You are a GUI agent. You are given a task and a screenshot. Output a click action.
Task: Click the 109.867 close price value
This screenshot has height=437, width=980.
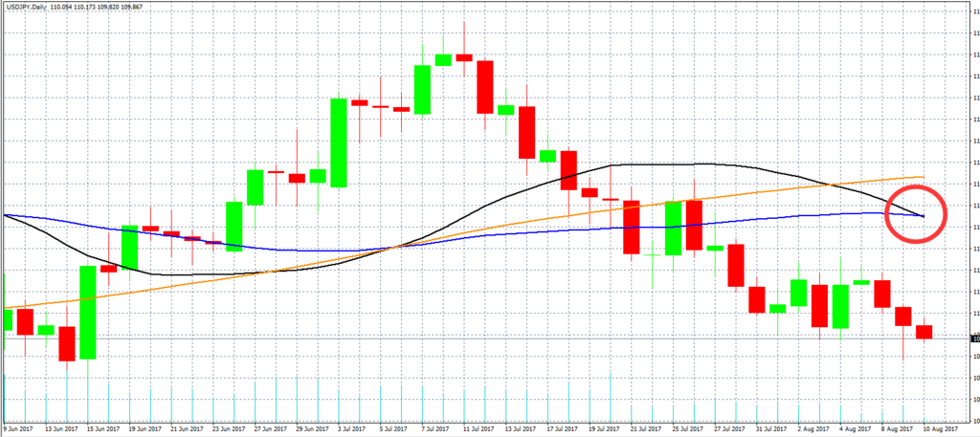pyautogui.click(x=130, y=7)
